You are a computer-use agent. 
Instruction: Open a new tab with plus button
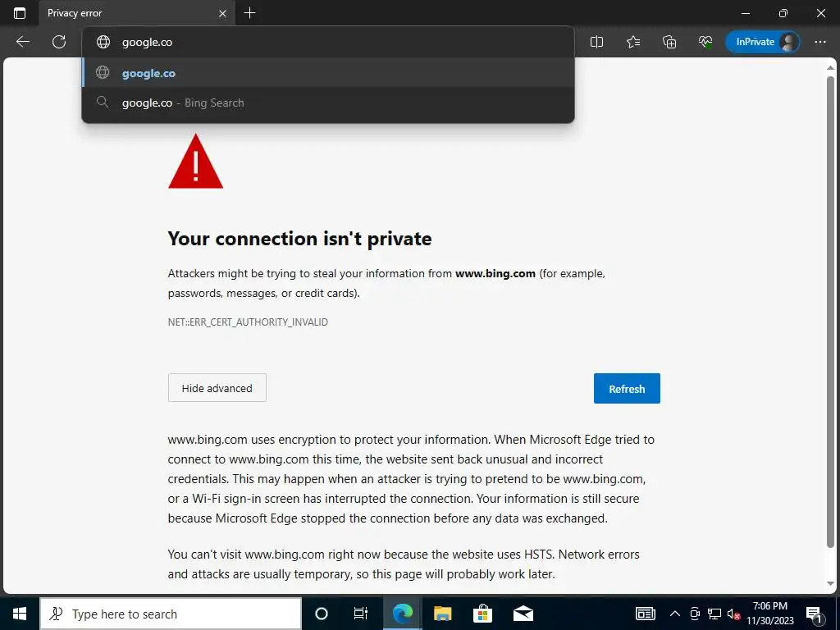(x=249, y=13)
